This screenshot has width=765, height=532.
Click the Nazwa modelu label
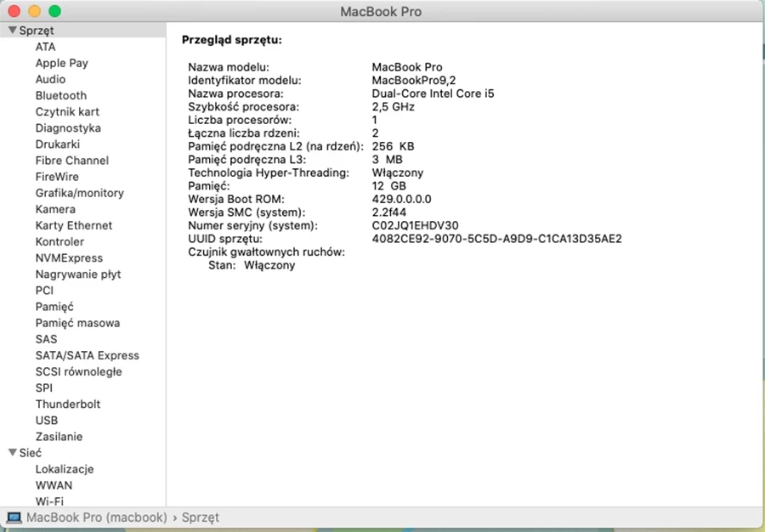click(229, 67)
